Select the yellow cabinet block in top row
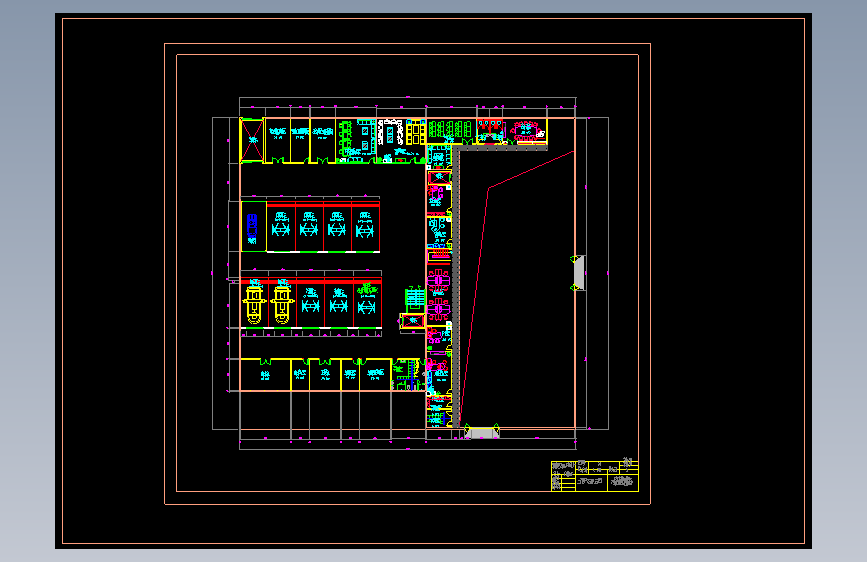This screenshot has height=562, width=867. [x=415, y=132]
